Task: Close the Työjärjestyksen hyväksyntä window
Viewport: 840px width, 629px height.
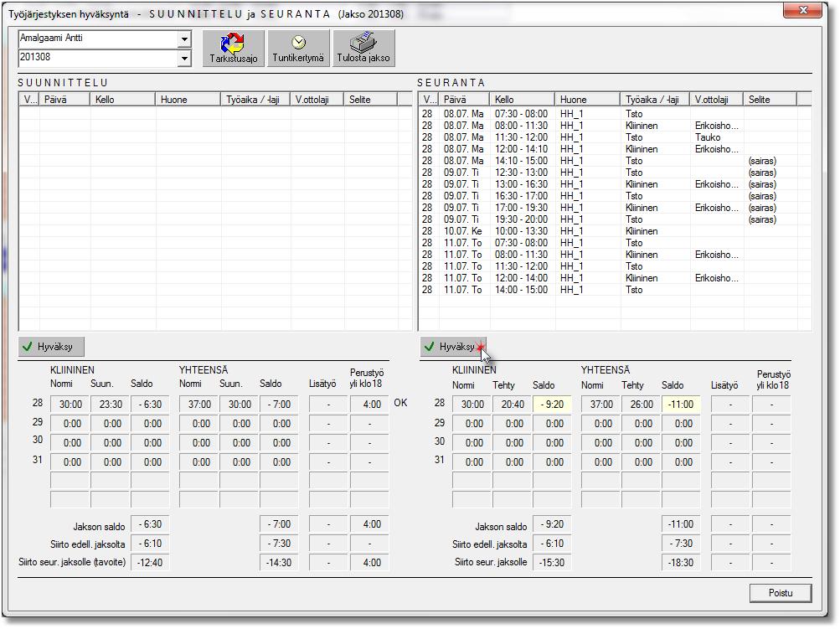Action: tap(802, 10)
